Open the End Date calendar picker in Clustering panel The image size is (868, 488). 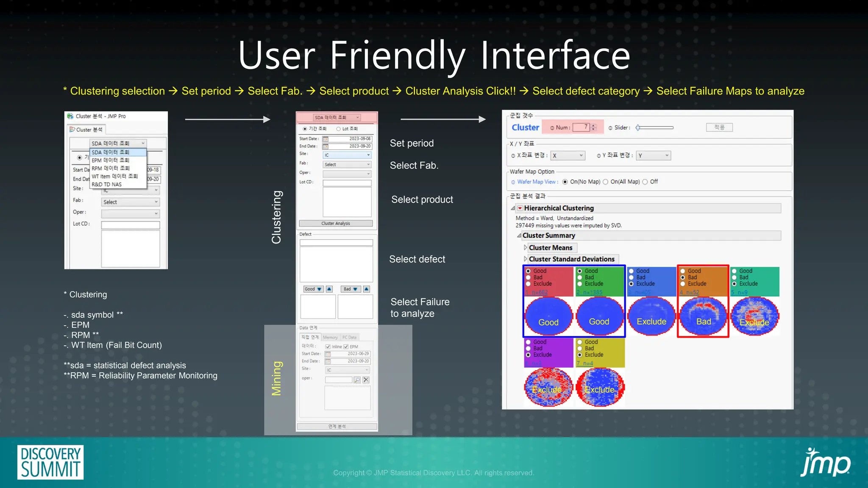click(x=325, y=147)
